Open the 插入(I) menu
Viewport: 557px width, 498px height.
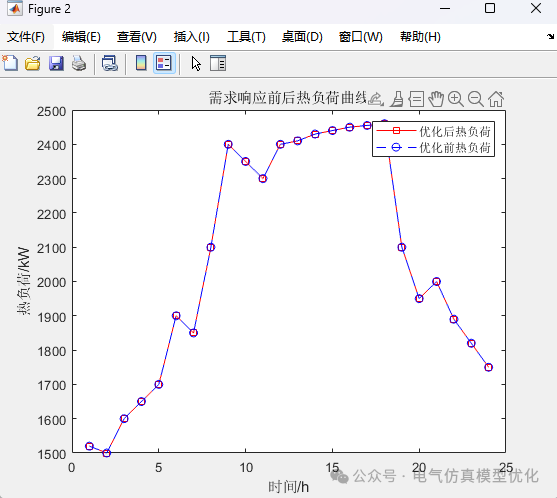tap(192, 37)
